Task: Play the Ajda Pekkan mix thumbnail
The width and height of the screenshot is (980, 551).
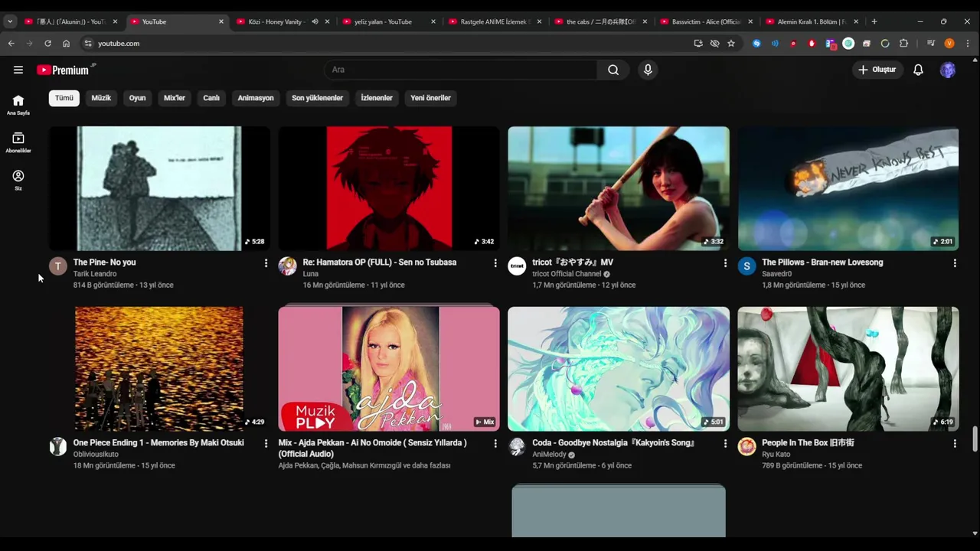Action: click(x=389, y=369)
